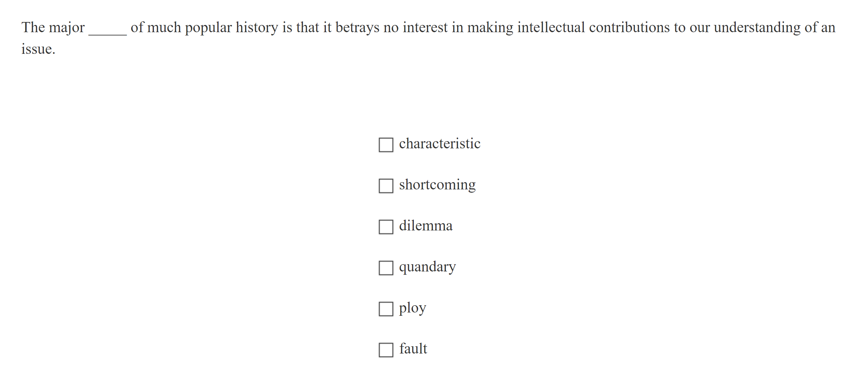Image resolution: width=868 pixels, height=386 pixels.
Task: Click the 'fault' answer label
Action: coord(413,349)
